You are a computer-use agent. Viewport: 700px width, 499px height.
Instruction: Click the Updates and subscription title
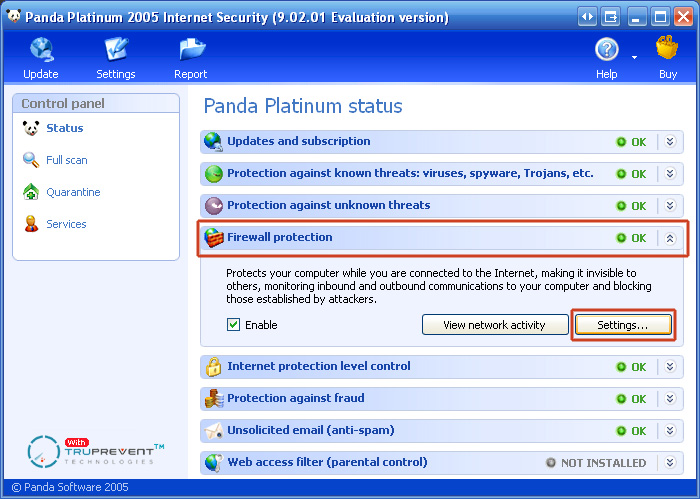[x=299, y=141]
